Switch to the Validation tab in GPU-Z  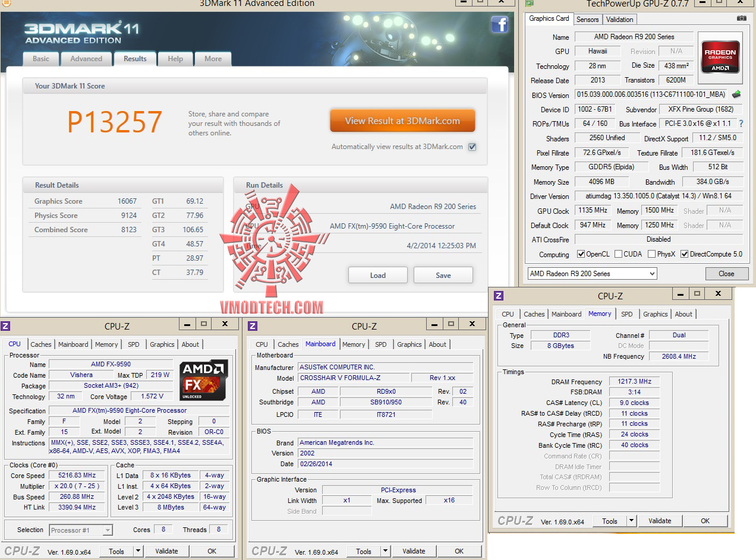[x=620, y=20]
